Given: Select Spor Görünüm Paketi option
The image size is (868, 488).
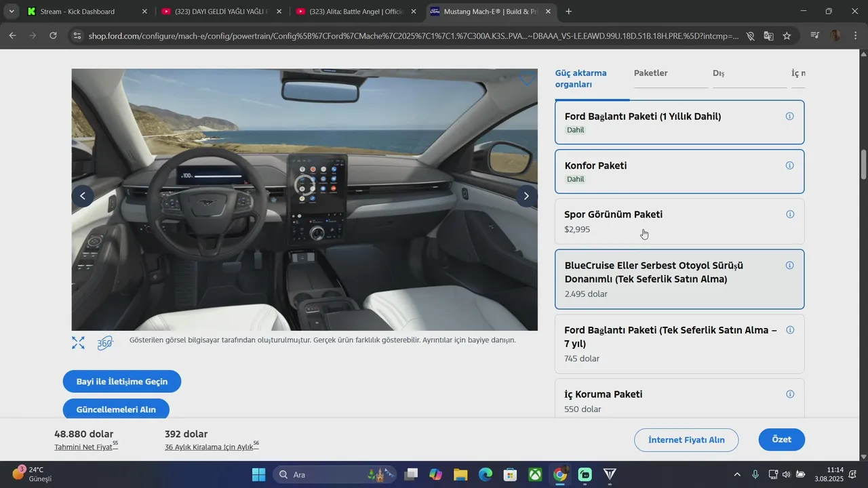Looking at the screenshot, I should pos(679,222).
